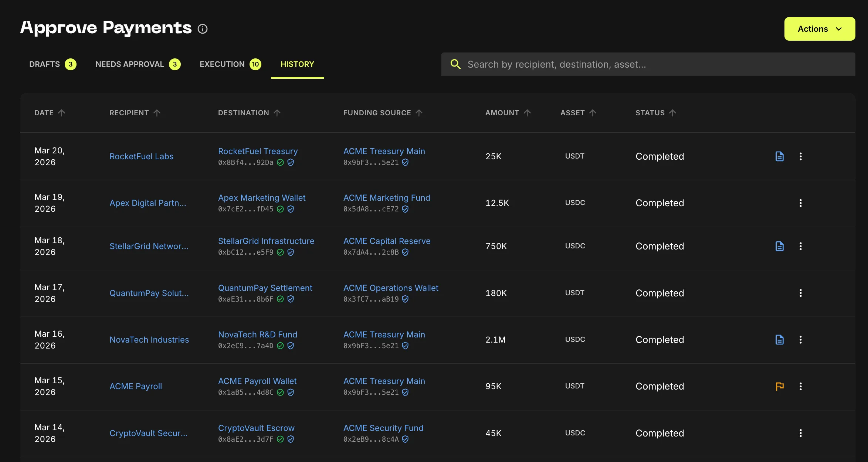The height and width of the screenshot is (462, 868).
Task: Open StellarGrid Networ... recipient link
Action: tap(149, 246)
